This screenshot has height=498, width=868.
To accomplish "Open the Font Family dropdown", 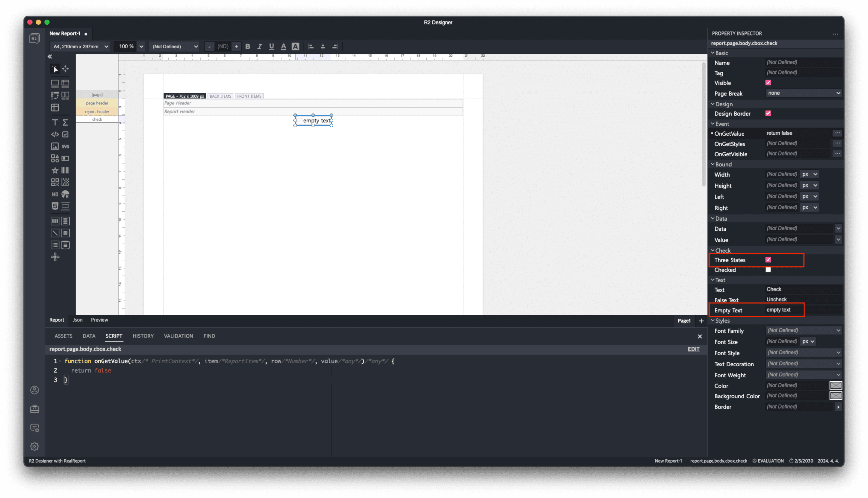I will (x=804, y=330).
